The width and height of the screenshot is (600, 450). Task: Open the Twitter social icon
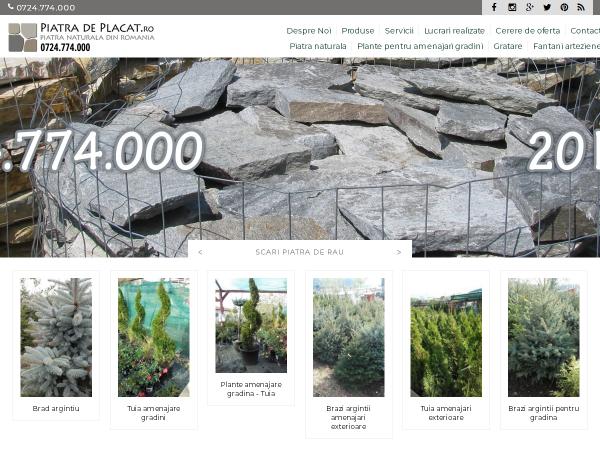[x=547, y=7]
